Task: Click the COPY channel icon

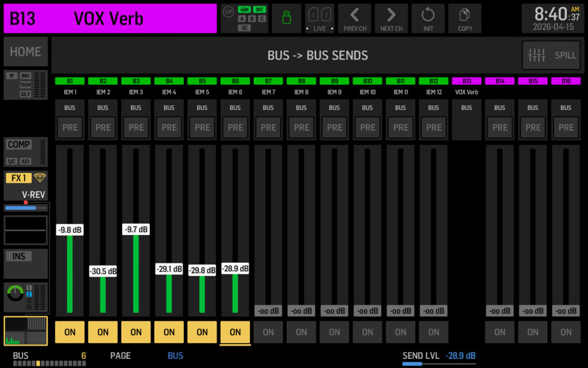Action: pyautogui.click(x=465, y=18)
